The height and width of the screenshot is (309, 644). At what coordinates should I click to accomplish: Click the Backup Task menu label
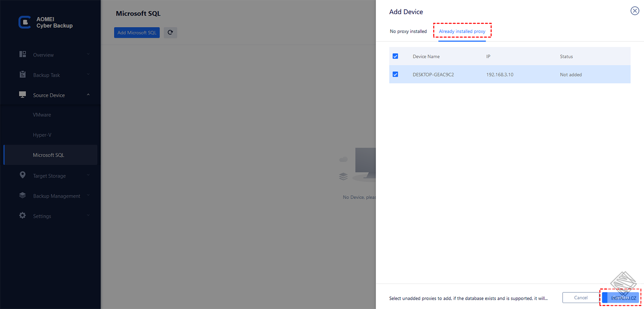(x=46, y=75)
